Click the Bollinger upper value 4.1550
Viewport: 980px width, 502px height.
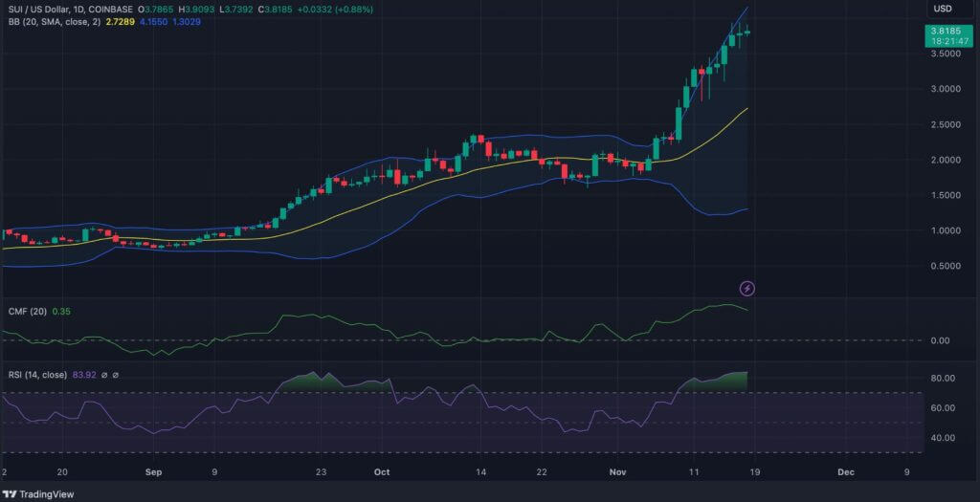point(153,22)
